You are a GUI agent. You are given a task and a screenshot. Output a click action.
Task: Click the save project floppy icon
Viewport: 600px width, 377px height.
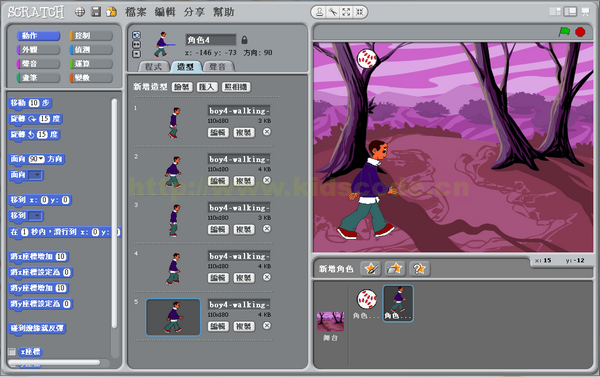click(x=96, y=12)
